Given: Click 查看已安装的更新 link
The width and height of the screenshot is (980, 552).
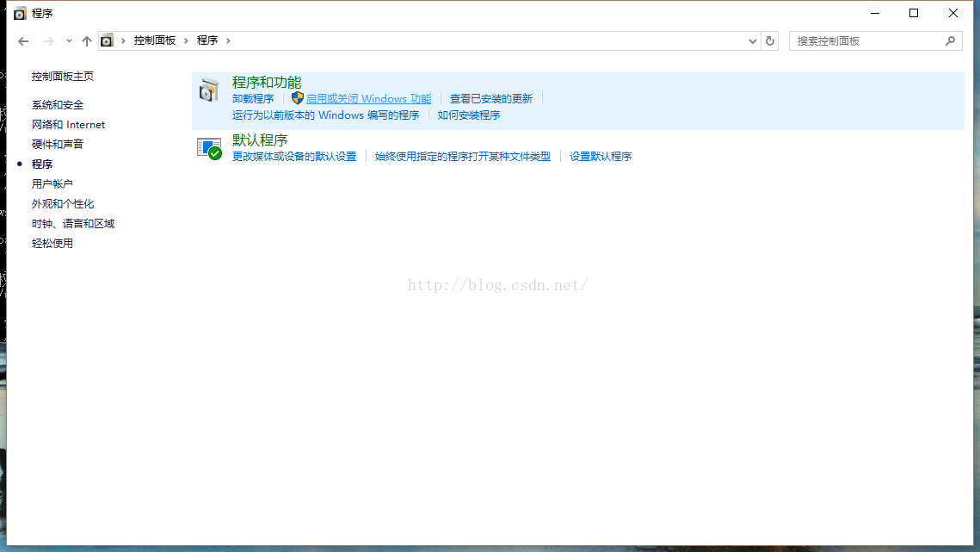Looking at the screenshot, I should point(491,99).
